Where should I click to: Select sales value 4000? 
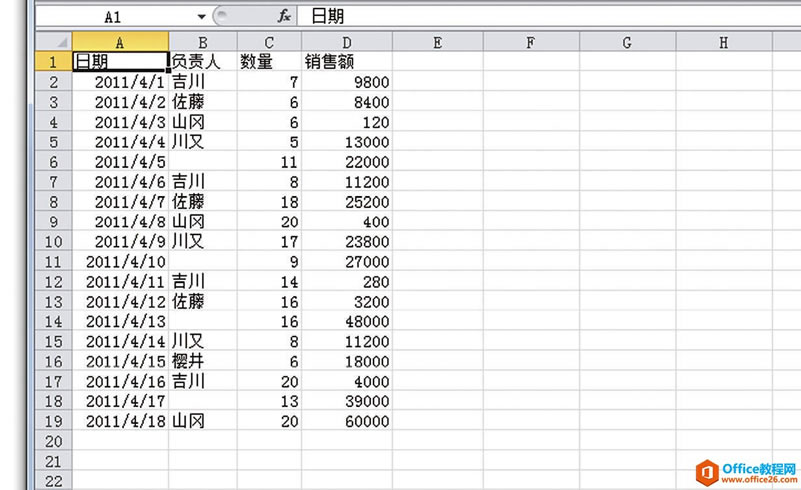pyautogui.click(x=347, y=381)
